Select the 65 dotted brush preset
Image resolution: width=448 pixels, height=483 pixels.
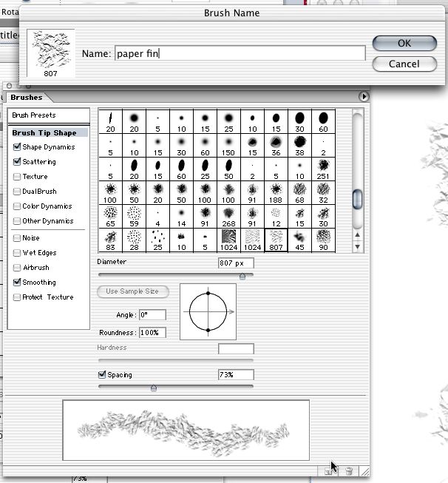110,217
